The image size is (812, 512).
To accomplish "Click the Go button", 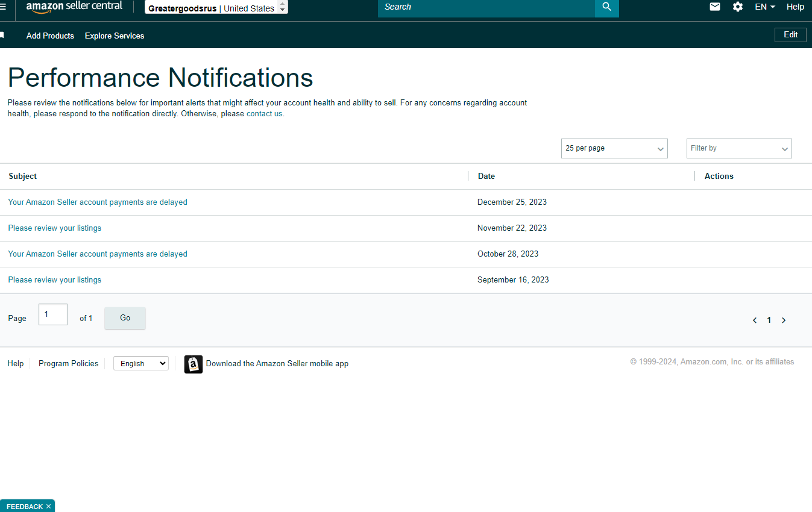I will pos(125,318).
